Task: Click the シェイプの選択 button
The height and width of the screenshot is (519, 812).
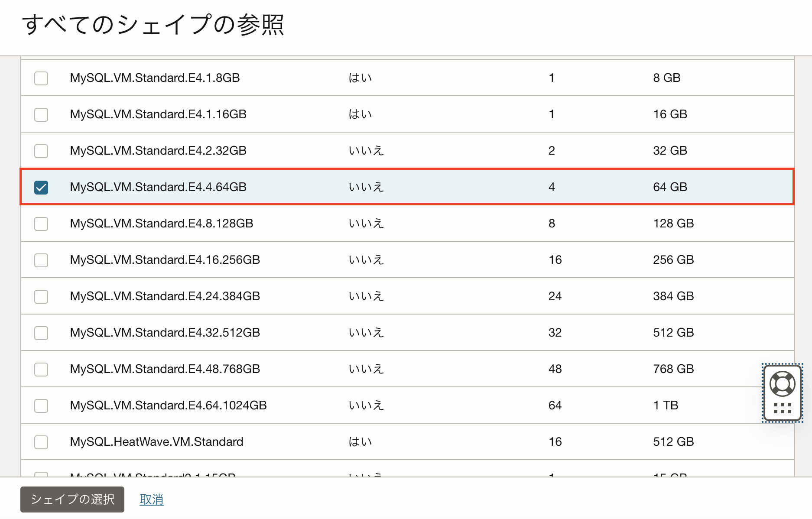Action: [x=72, y=500]
